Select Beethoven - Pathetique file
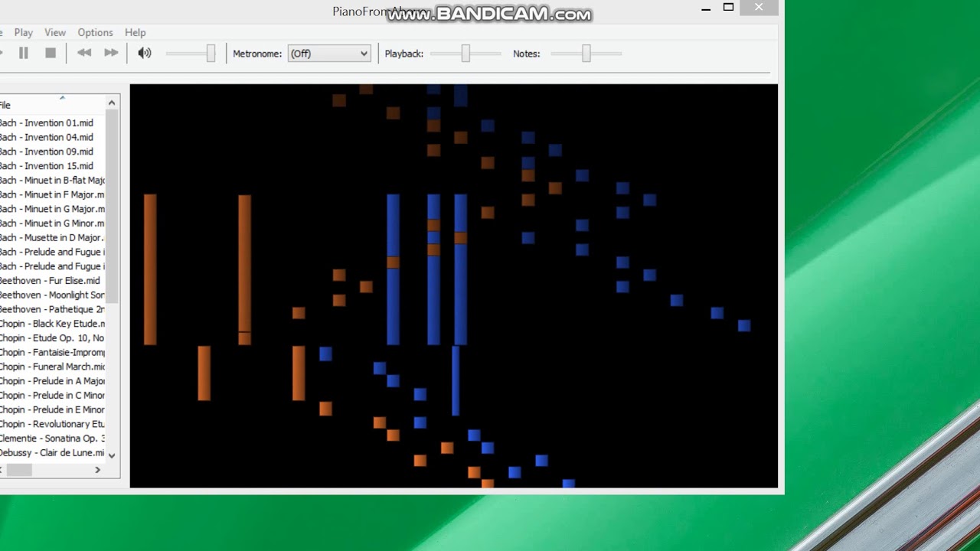980x551 pixels. pyautogui.click(x=52, y=309)
